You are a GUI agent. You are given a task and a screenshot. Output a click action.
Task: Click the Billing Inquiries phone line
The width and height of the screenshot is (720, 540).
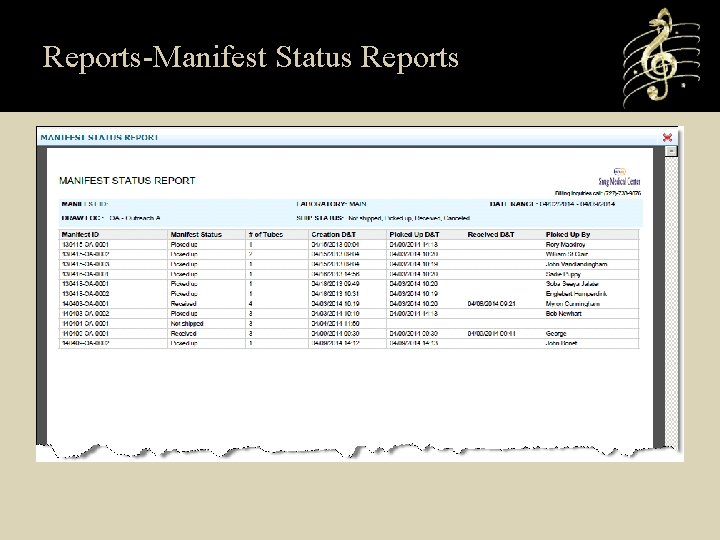click(x=597, y=193)
